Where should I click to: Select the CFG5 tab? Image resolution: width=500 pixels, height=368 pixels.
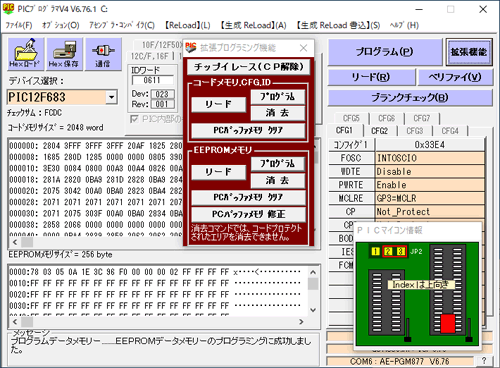pyautogui.click(x=351, y=118)
